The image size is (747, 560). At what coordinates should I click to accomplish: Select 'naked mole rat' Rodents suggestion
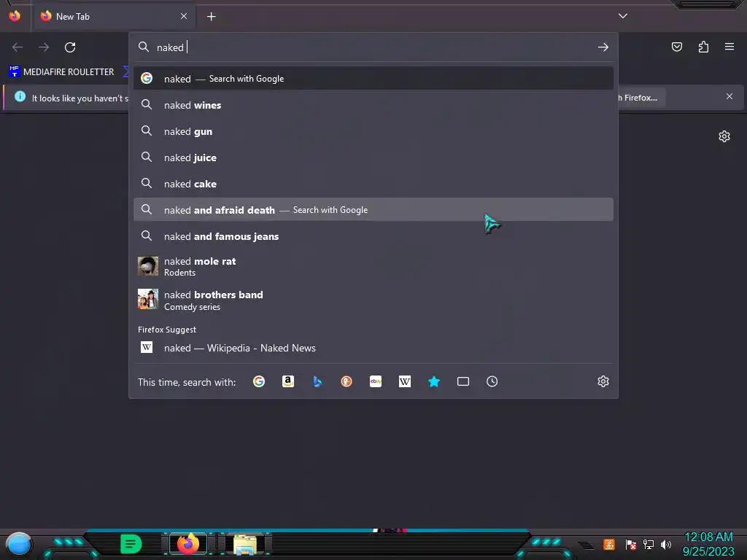tap(373, 266)
